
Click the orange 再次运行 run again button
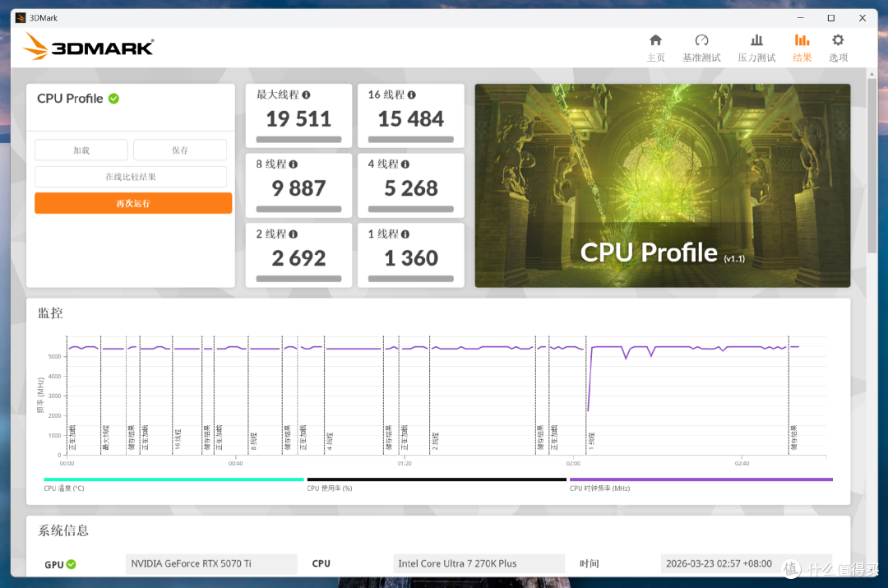tap(133, 203)
